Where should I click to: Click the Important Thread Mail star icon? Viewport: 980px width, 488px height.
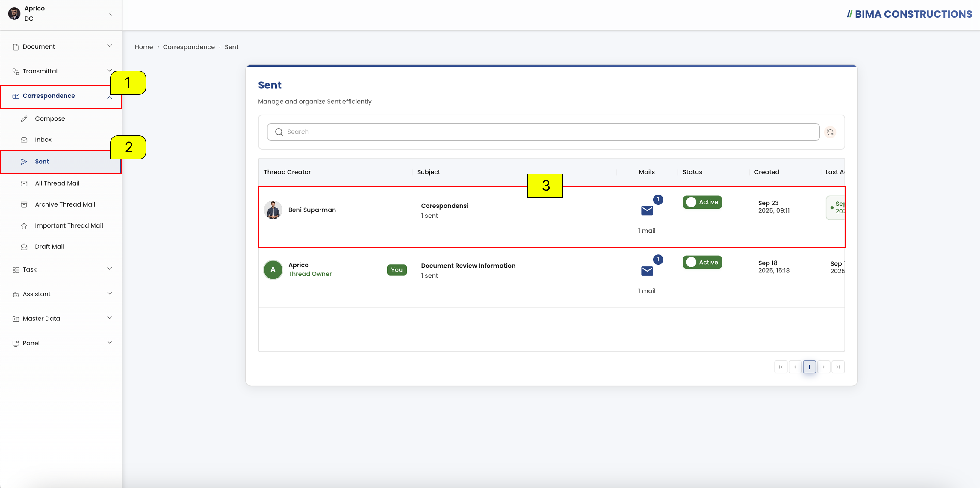pos(24,226)
